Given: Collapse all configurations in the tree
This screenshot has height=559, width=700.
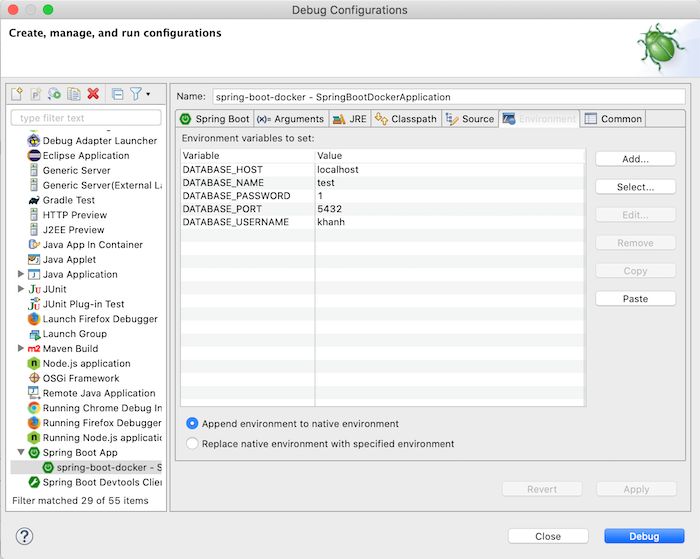Looking at the screenshot, I should pyautogui.click(x=117, y=94).
